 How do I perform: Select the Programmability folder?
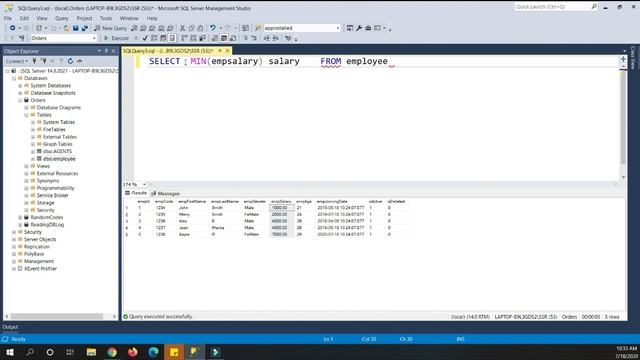point(56,188)
